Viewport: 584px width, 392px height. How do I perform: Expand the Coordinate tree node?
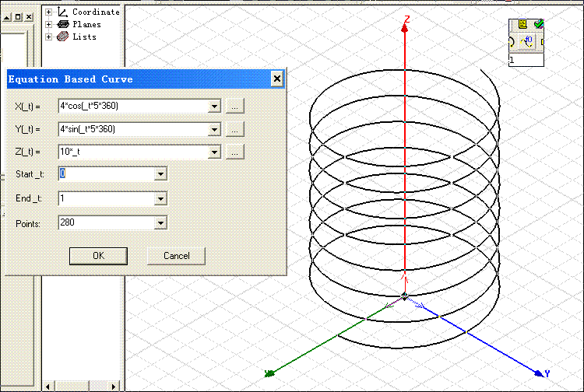(48, 12)
